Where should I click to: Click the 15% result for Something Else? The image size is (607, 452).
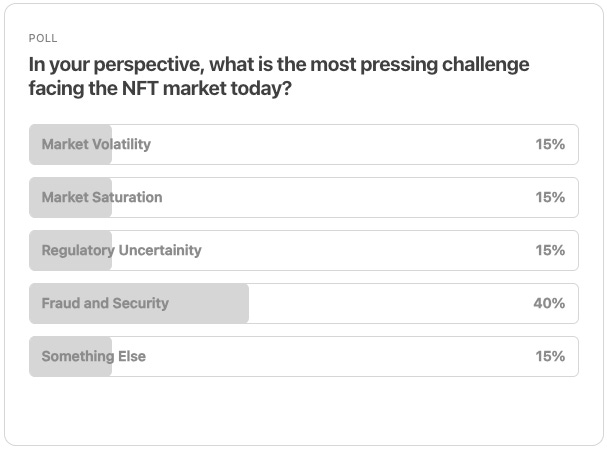(550, 356)
